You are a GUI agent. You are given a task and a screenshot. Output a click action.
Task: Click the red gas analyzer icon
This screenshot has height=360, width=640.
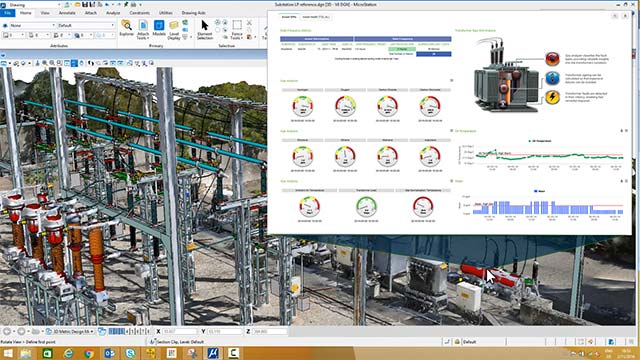coord(552,58)
